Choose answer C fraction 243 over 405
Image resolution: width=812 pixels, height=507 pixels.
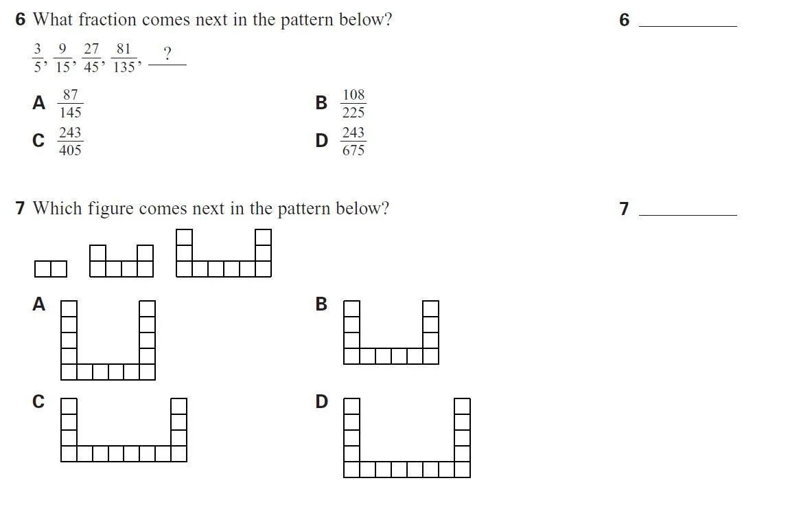[70, 141]
